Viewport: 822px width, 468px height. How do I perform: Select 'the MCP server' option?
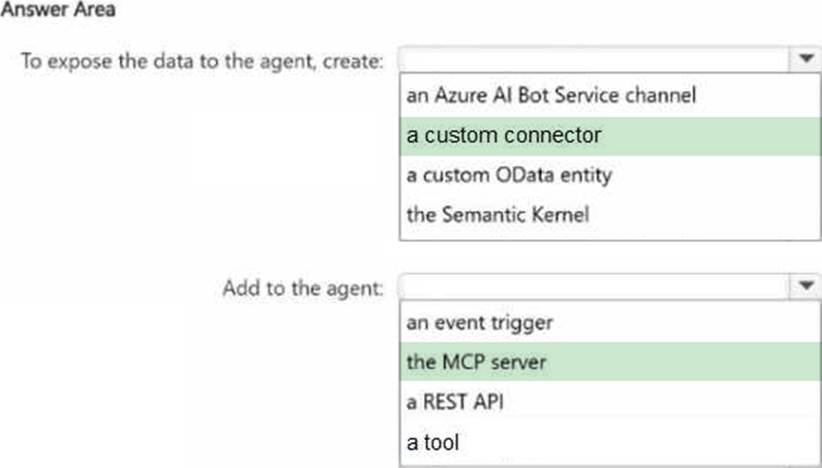click(477, 361)
